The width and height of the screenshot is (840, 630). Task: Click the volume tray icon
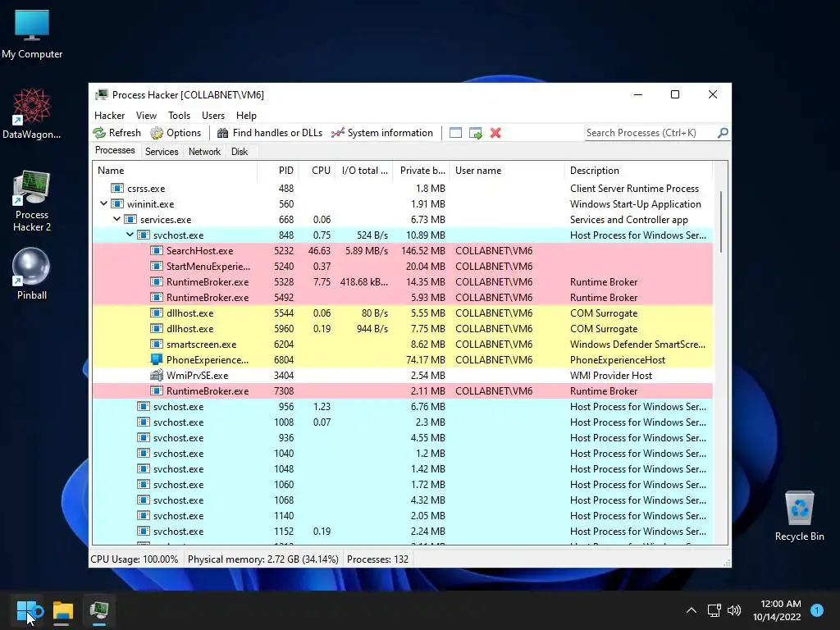tap(734, 610)
